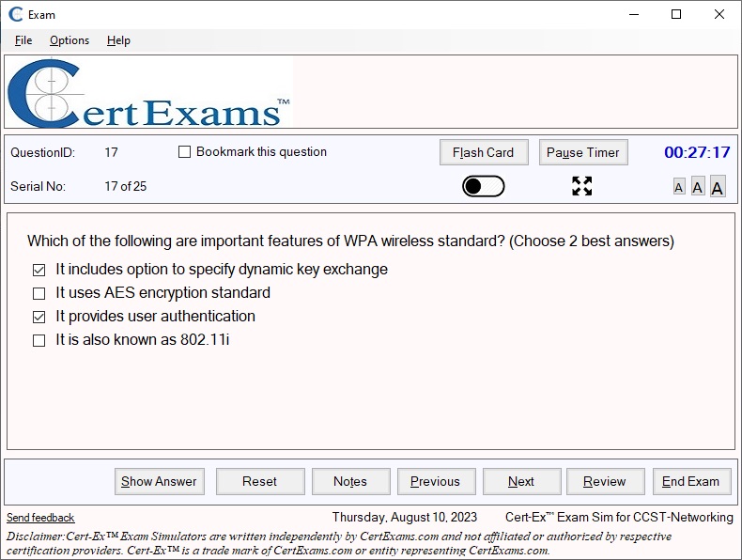Tick the AES encryption standard answer
Screen dimensions: 742x560
click(x=39, y=293)
